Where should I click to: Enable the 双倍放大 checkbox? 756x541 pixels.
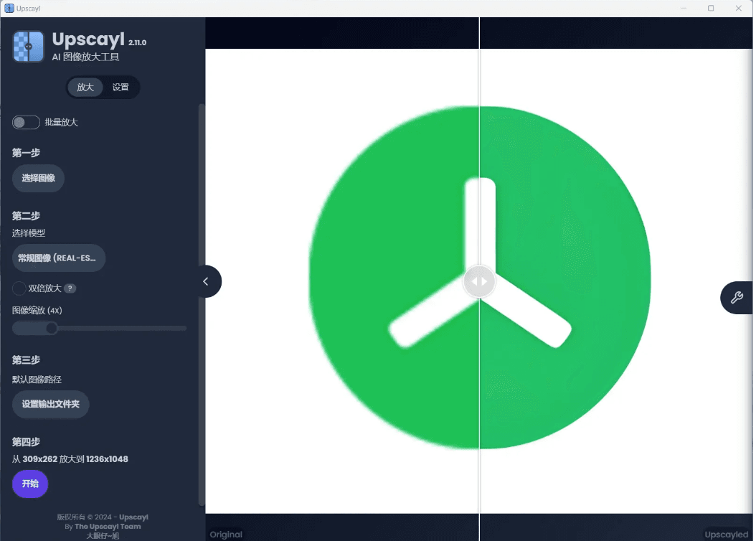click(x=19, y=288)
